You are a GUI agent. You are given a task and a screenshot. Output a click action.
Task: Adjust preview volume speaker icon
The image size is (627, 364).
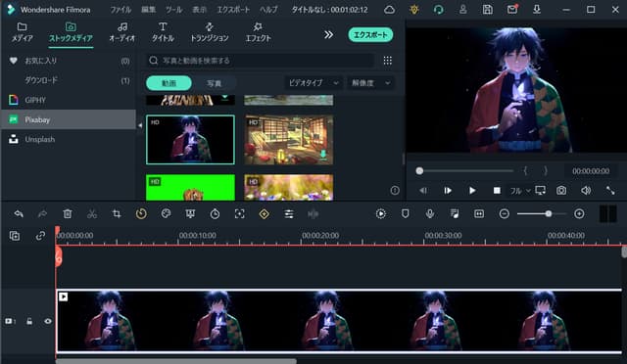pyautogui.click(x=586, y=191)
